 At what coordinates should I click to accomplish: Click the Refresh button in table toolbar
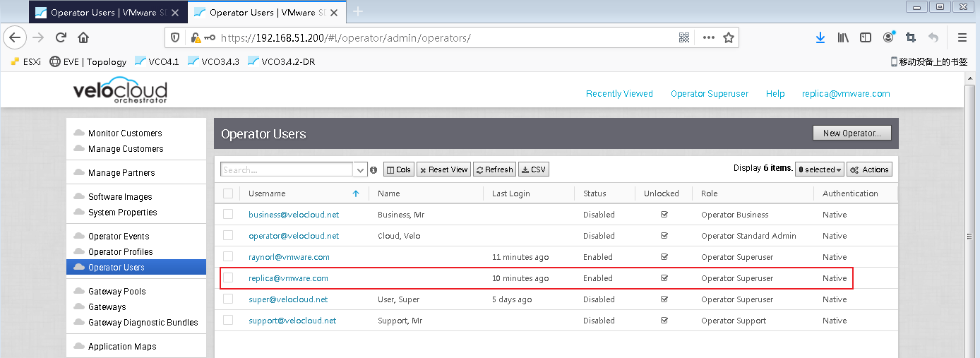(x=494, y=169)
